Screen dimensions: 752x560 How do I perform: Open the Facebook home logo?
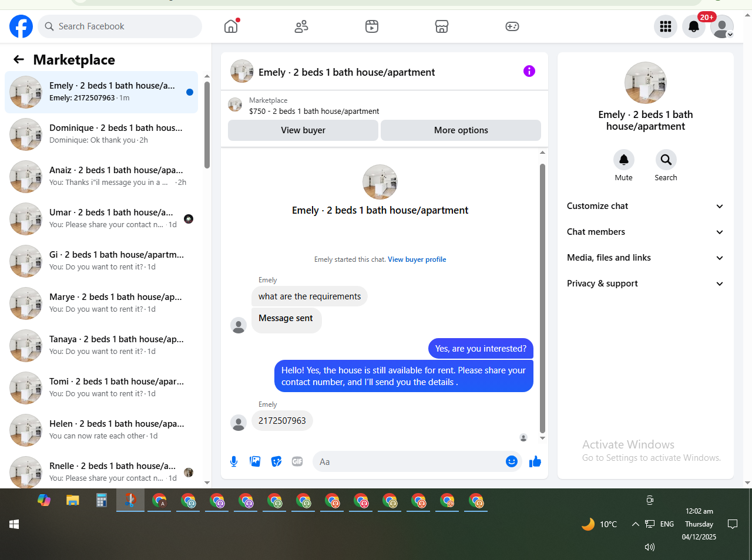[x=21, y=26]
